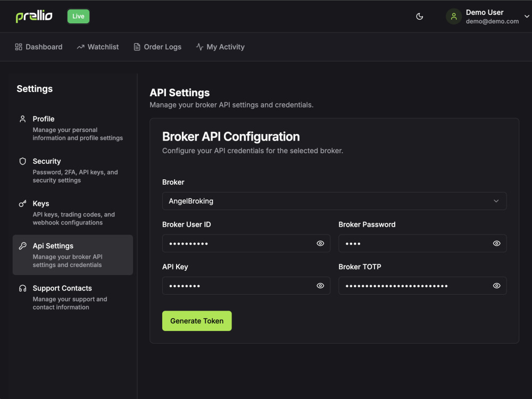Click the API Settings page heading
The width and height of the screenshot is (532, 399).
tap(179, 93)
